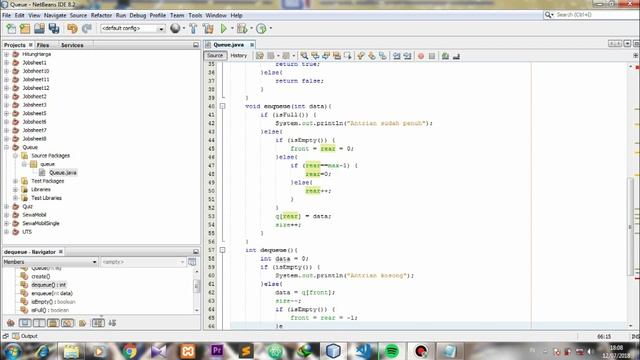Expand the Test Packages node
Screen dimensions: 640x360
coord(16,181)
